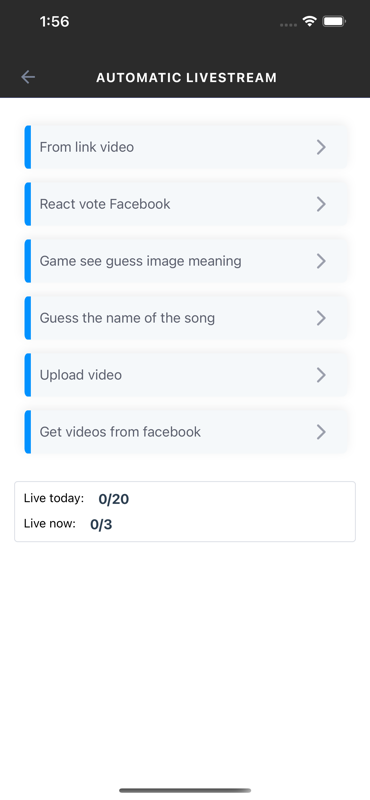Tap the battery status icon
The height and width of the screenshot is (800, 370).
[335, 21]
